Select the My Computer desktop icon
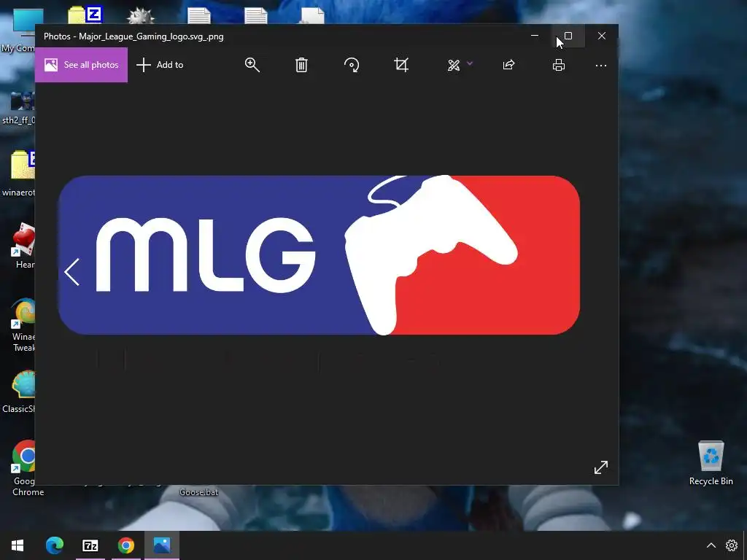The image size is (747, 560). 19,31
